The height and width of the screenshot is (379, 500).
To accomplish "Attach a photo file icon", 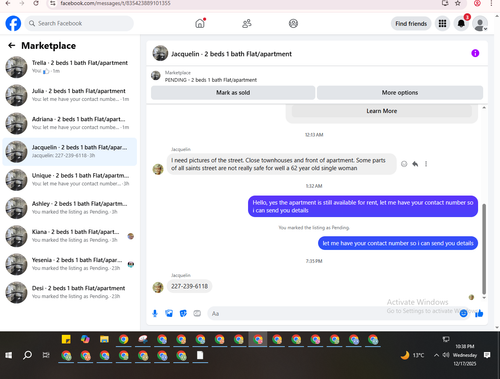I will click(x=169, y=313).
